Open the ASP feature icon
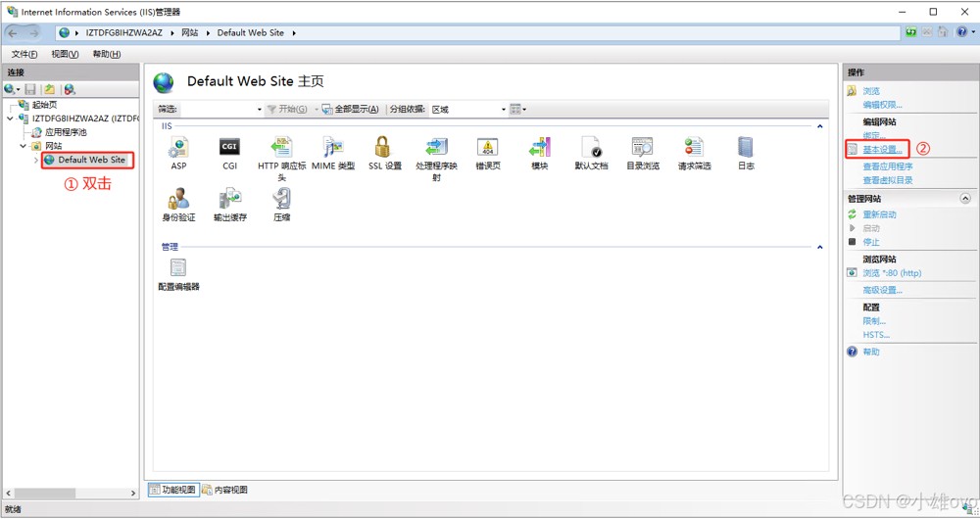The image size is (980, 519). tap(178, 148)
